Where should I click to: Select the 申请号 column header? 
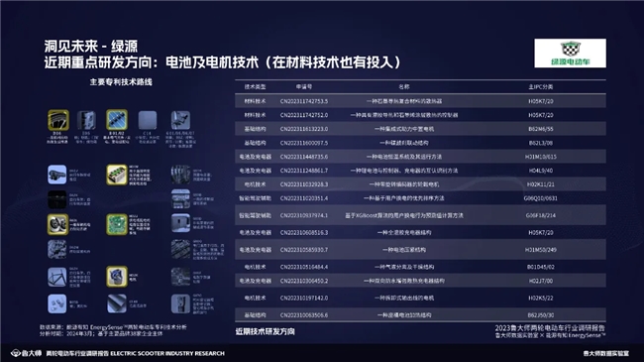[304, 87]
